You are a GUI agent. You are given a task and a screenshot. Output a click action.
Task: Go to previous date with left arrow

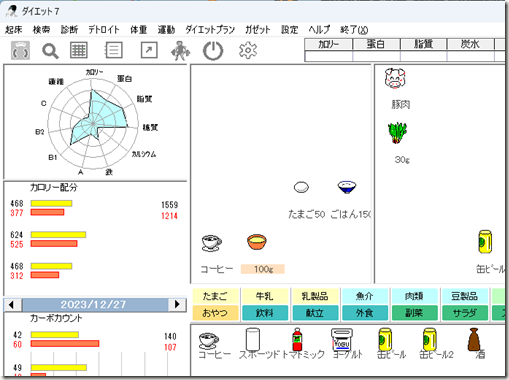12,304
